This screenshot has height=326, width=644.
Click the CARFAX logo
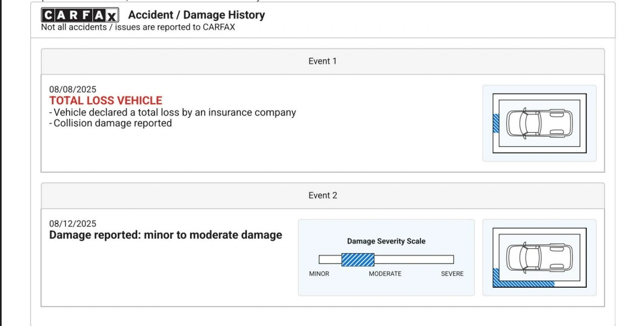click(79, 15)
